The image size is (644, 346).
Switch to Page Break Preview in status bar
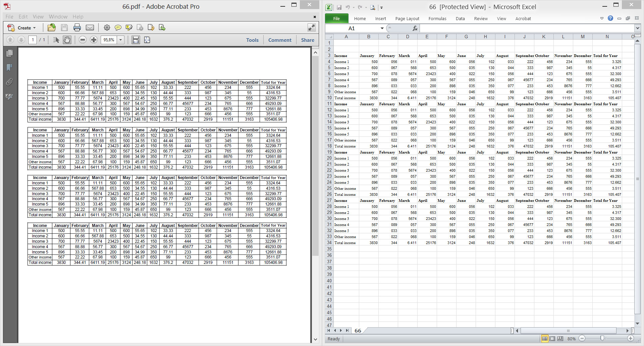pyautogui.click(x=560, y=339)
